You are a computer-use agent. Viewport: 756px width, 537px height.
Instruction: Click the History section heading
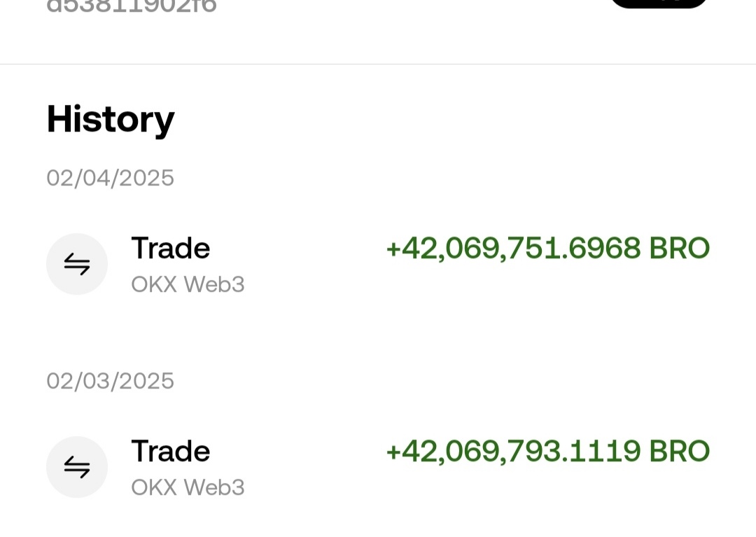[x=111, y=120]
